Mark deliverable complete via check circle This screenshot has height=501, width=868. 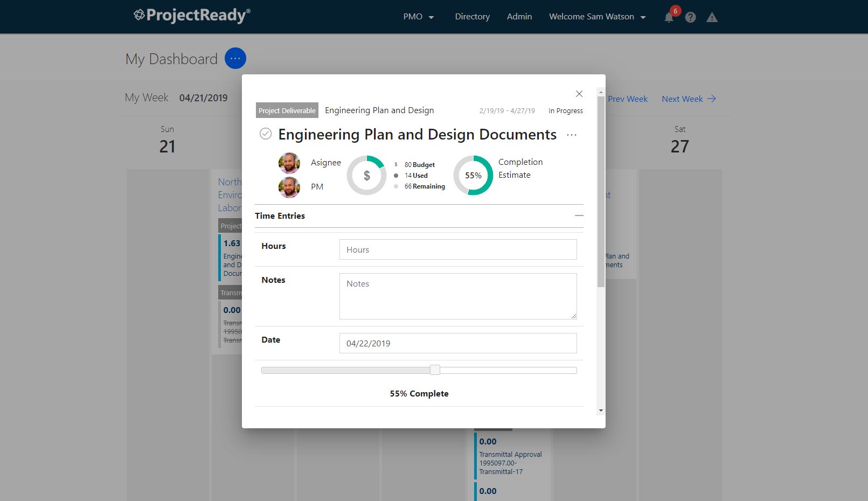tap(266, 134)
